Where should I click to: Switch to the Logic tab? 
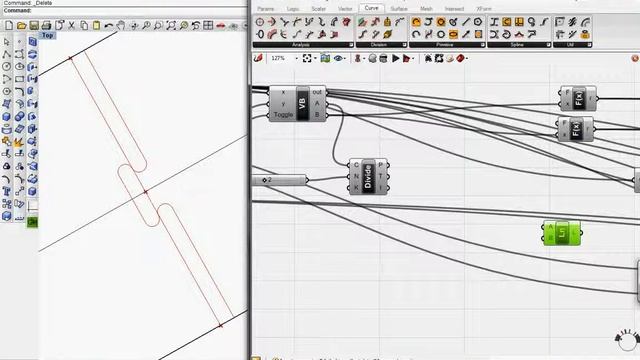(x=293, y=9)
